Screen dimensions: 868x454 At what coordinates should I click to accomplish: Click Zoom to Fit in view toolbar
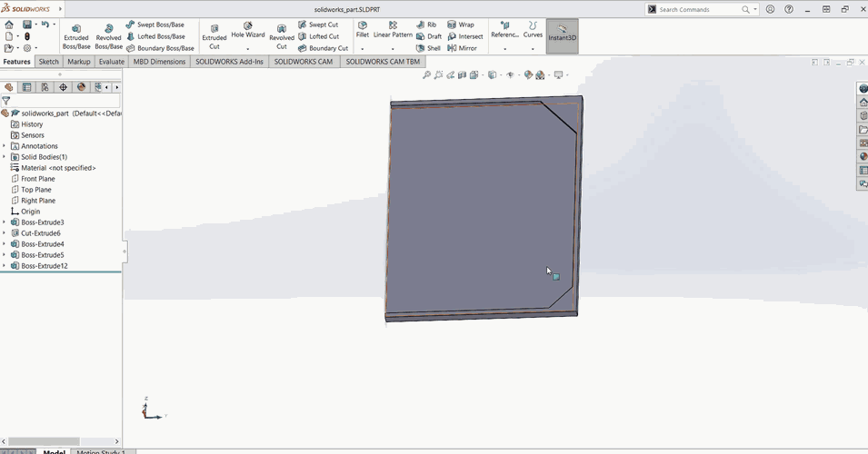[426, 75]
